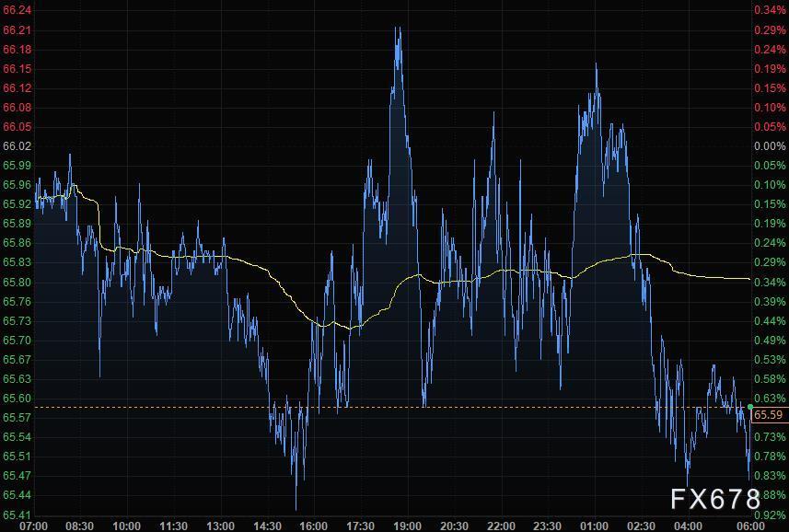The width and height of the screenshot is (789, 532).
Task: Select the 65.89 price label
Action: 17,224
